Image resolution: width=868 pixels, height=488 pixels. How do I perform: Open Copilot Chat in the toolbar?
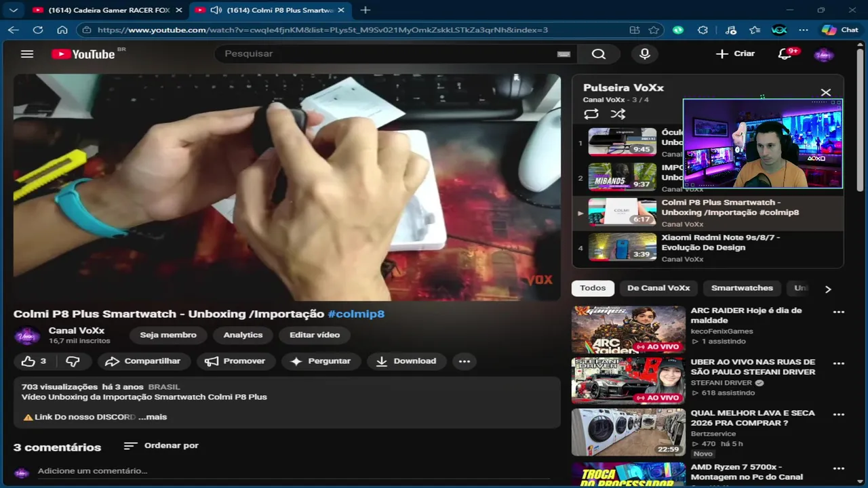(x=840, y=30)
